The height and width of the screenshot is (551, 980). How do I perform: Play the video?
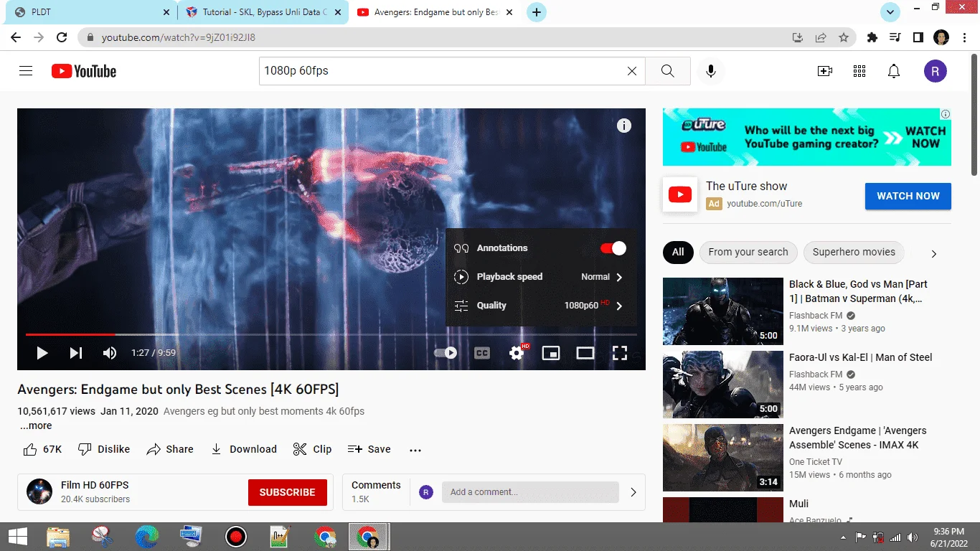tap(42, 353)
